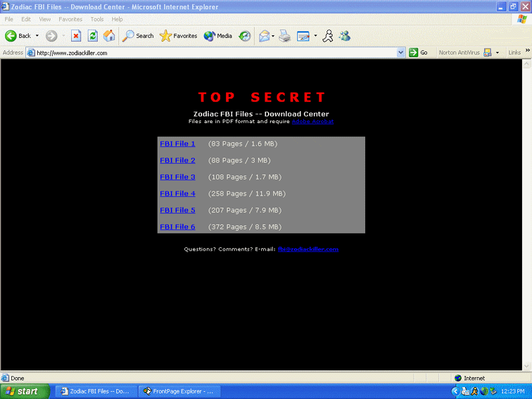
Task: Click the scrollbar up arrow
Action: [527, 63]
